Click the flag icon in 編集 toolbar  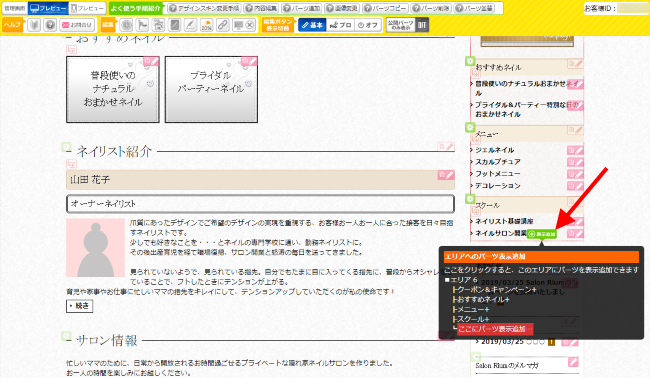click(143, 25)
